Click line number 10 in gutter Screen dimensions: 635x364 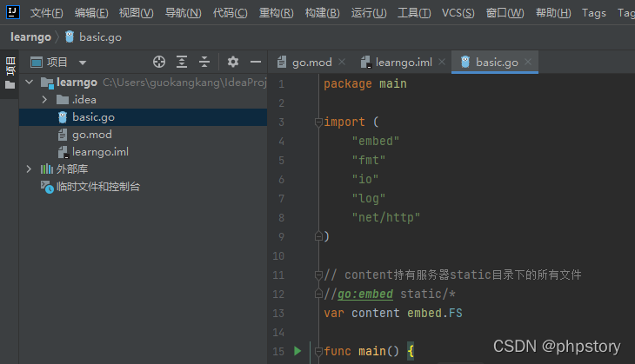pyautogui.click(x=278, y=256)
